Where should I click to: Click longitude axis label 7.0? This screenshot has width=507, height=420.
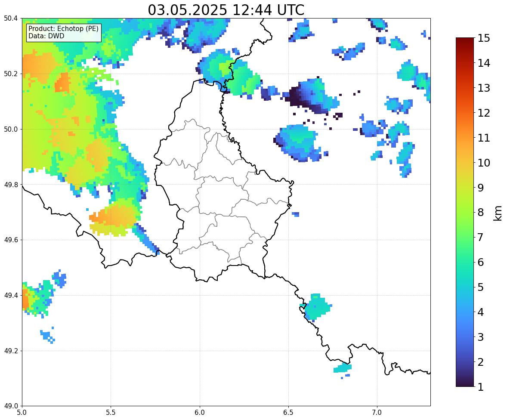tap(377, 413)
